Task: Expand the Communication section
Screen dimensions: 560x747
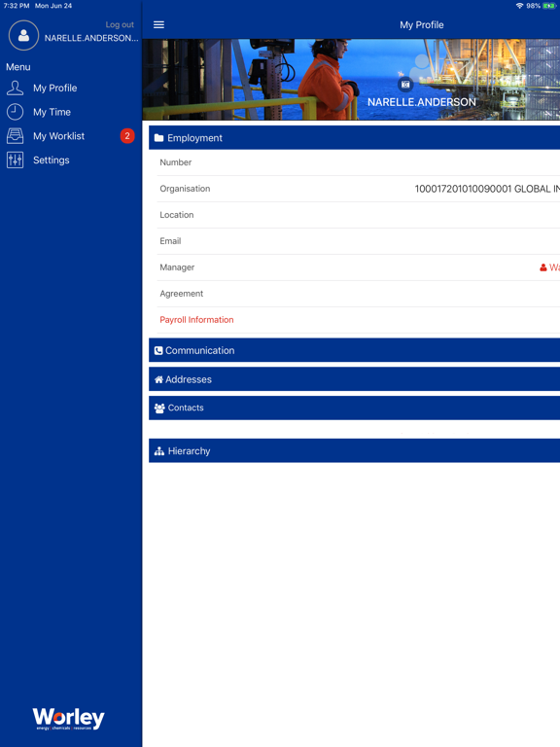Action: 354,350
